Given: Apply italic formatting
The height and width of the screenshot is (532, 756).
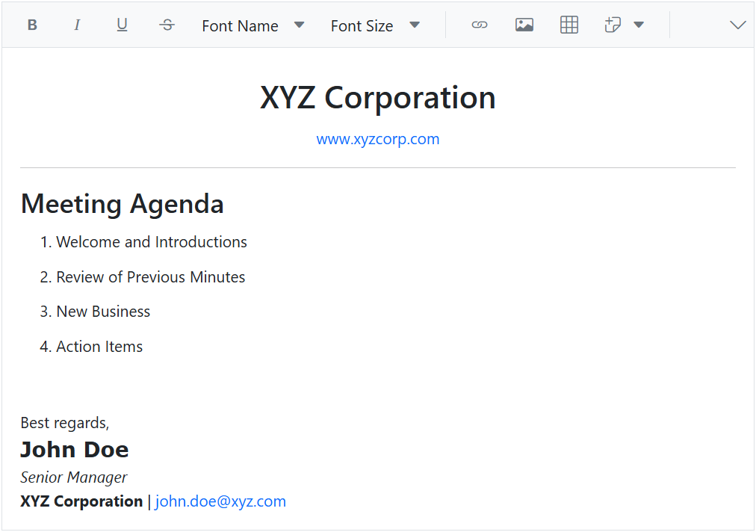Looking at the screenshot, I should [x=77, y=24].
